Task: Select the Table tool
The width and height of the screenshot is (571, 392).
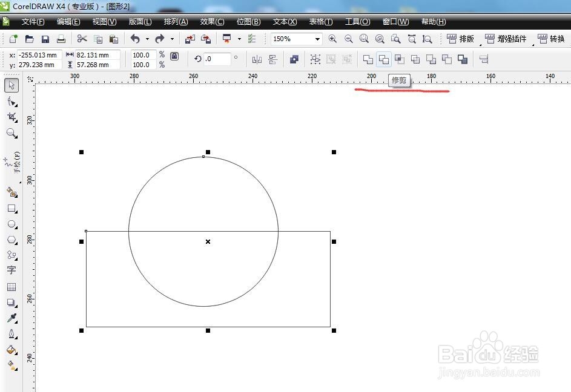Action: click(x=12, y=287)
